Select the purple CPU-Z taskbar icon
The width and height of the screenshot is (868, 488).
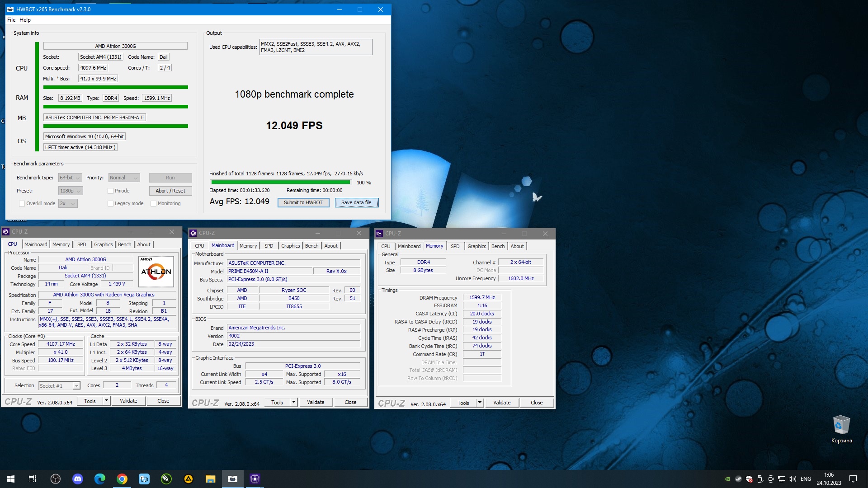tap(255, 479)
